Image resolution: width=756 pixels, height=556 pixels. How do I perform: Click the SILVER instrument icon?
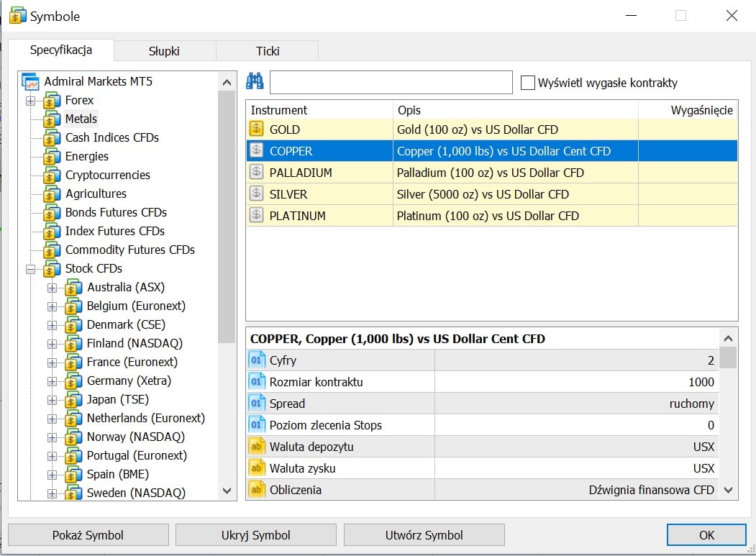(x=257, y=194)
